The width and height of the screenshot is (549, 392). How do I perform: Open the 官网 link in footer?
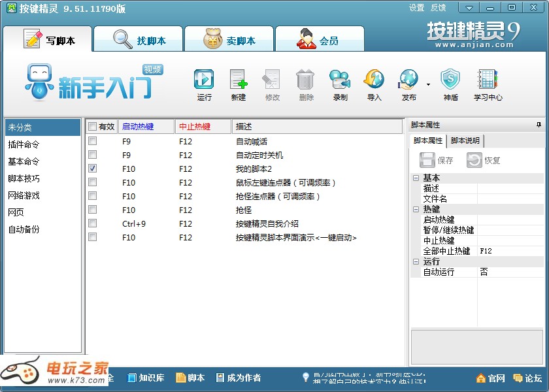[491, 378]
